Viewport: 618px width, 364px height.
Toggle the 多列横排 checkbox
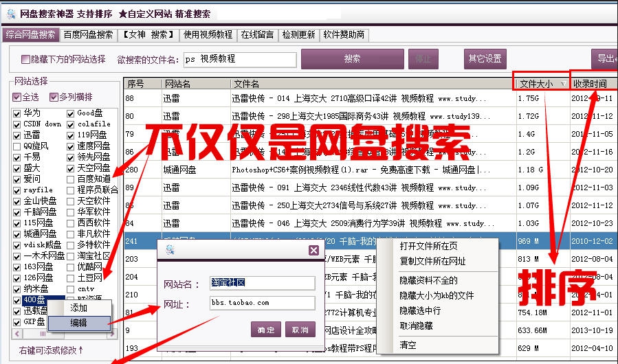pos(54,97)
